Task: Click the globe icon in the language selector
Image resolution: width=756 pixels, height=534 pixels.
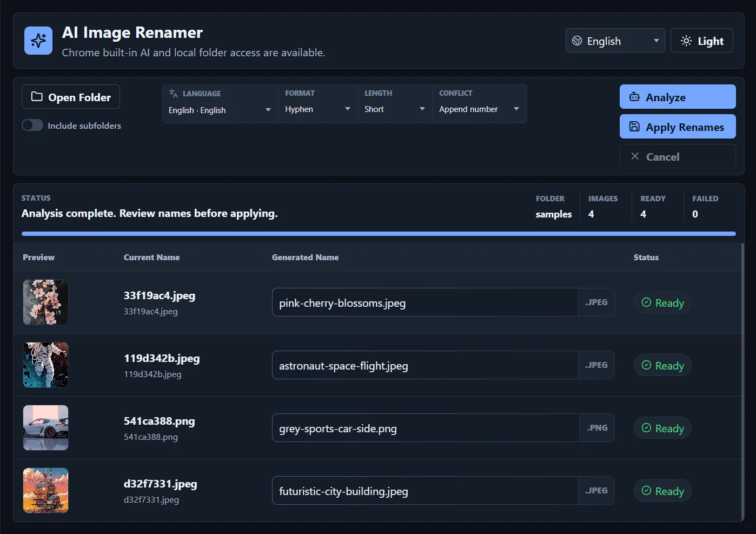Action: click(x=577, y=41)
